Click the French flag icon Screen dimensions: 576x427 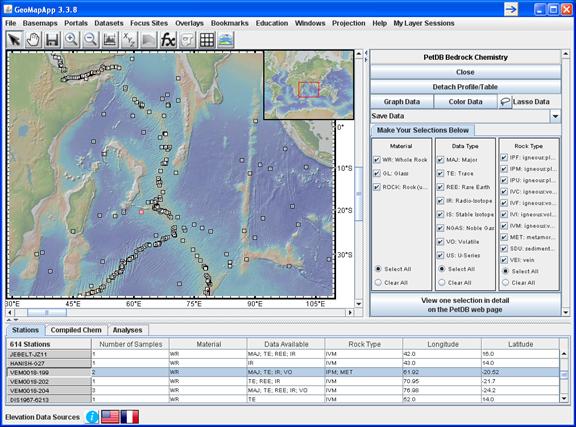(x=130, y=417)
